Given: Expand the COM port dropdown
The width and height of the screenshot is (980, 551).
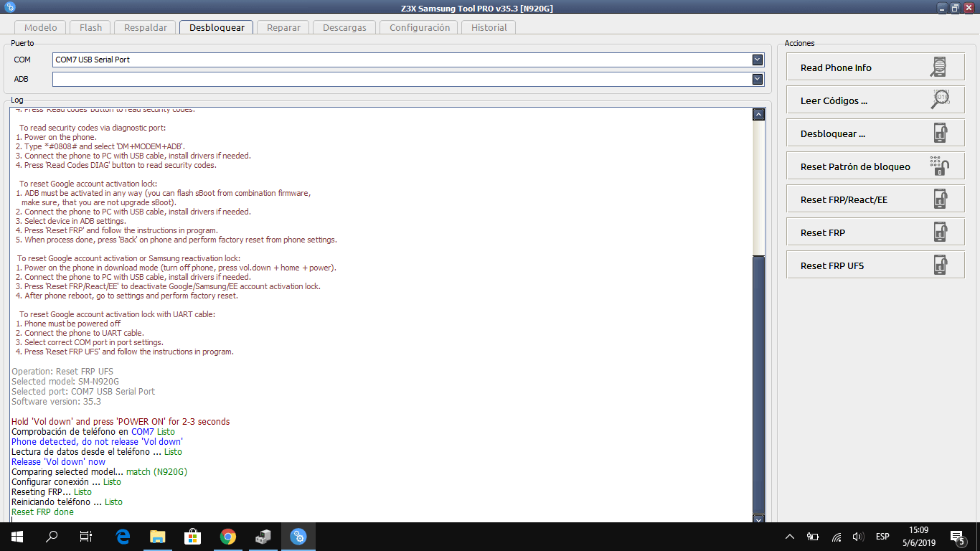Looking at the screenshot, I should click(758, 60).
